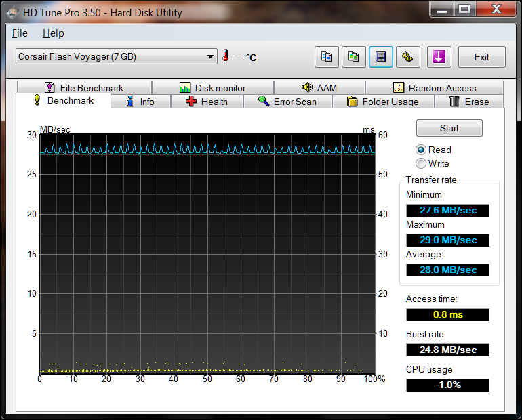Click the benchmark transfer rate graph
This screenshot has height=420, width=522.
(207, 254)
